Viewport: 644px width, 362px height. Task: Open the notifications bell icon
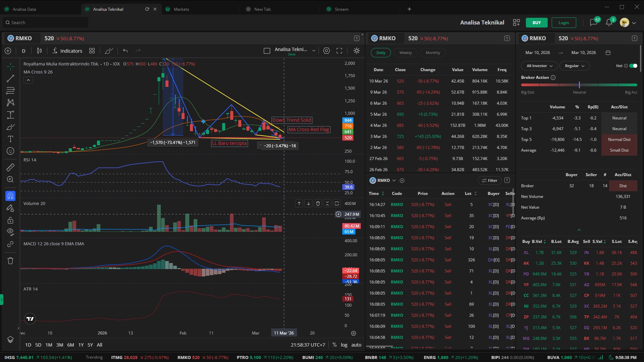609,22
